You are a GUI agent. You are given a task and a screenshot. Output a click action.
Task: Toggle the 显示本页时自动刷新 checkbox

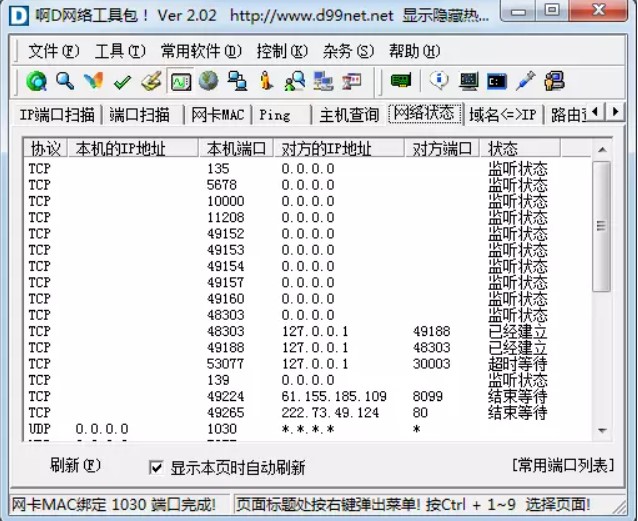tap(156, 467)
